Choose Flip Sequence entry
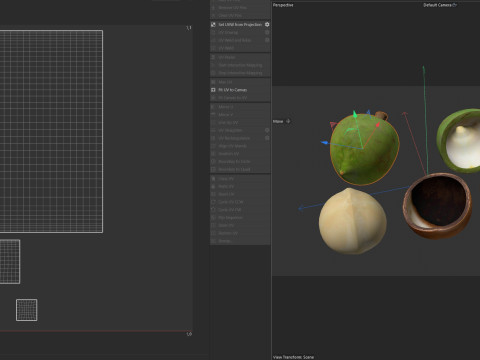The image size is (480, 360). [x=230, y=218]
